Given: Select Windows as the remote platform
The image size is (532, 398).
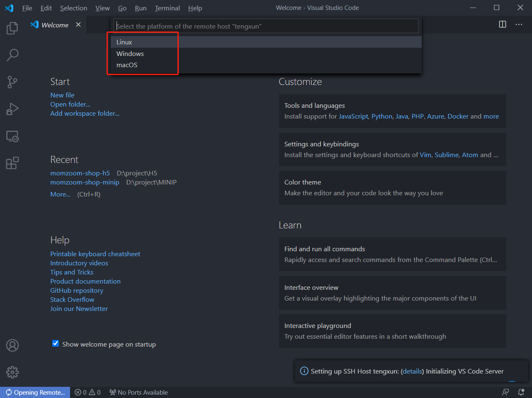Looking at the screenshot, I should [130, 53].
